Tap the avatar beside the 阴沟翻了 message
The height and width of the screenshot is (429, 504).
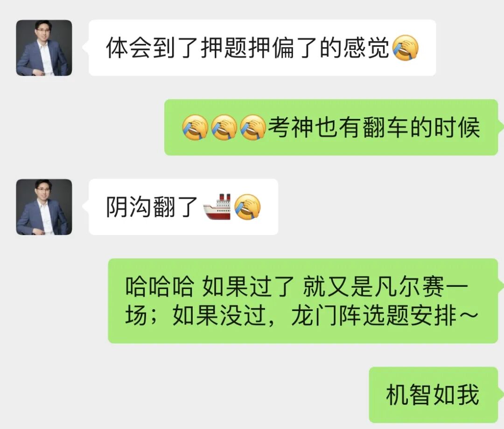coord(44,207)
